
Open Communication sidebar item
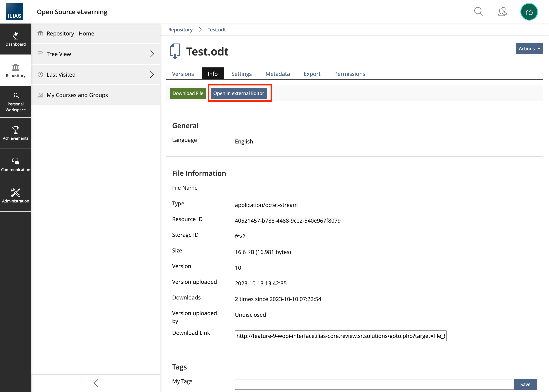(x=15, y=164)
